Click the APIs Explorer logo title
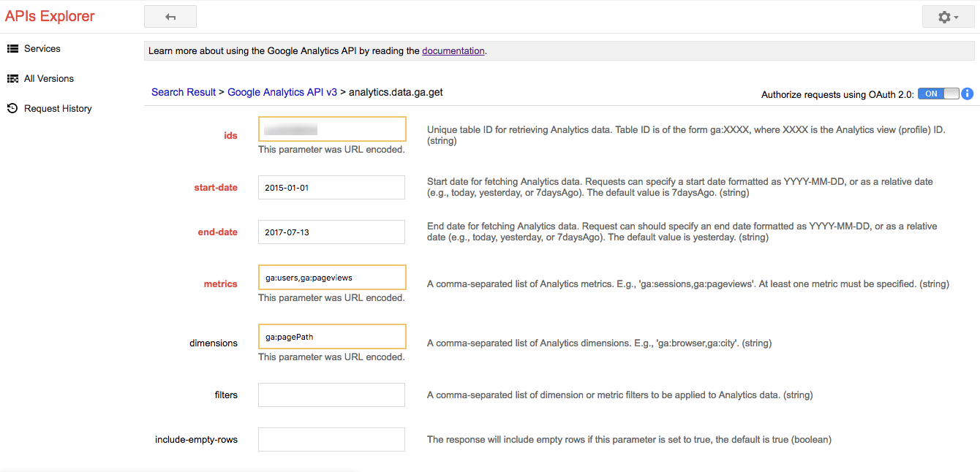 pos(50,16)
